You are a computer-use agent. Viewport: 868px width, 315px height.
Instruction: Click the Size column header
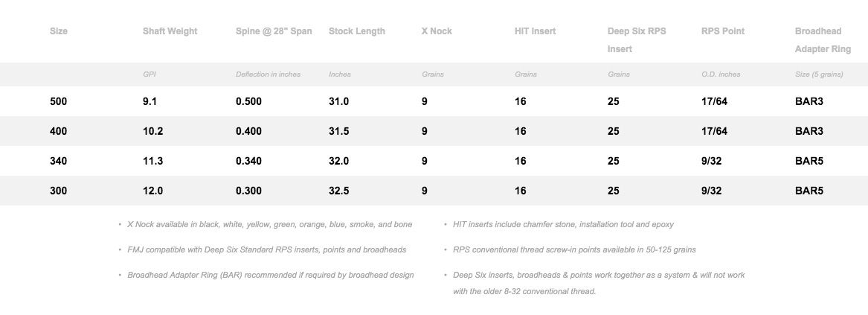click(x=59, y=31)
